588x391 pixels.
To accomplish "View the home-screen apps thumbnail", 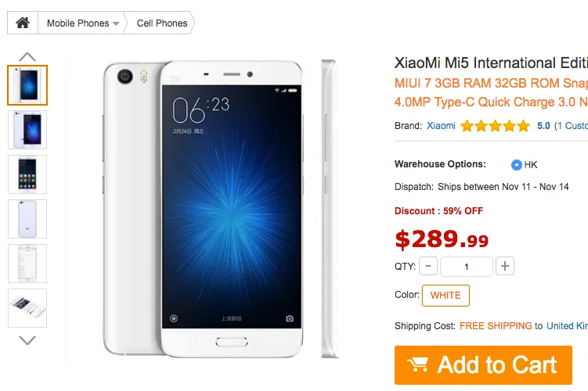I will 27,174.
